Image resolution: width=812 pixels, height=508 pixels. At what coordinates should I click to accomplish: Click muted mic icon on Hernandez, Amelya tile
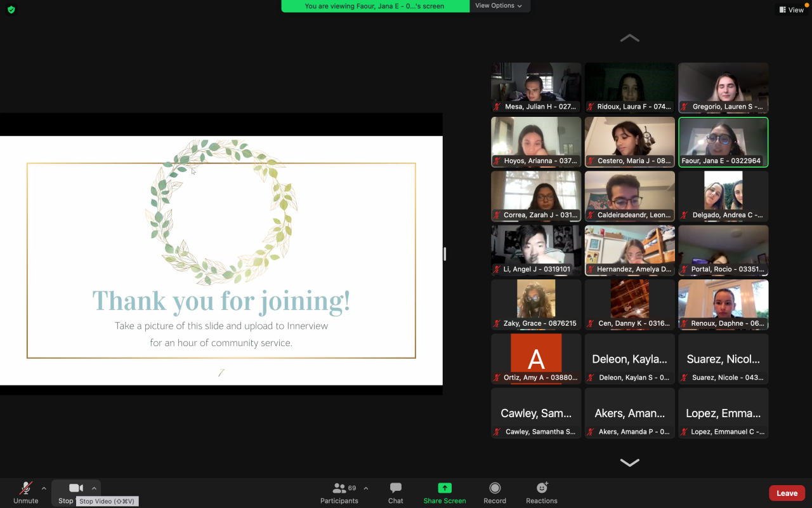point(591,269)
